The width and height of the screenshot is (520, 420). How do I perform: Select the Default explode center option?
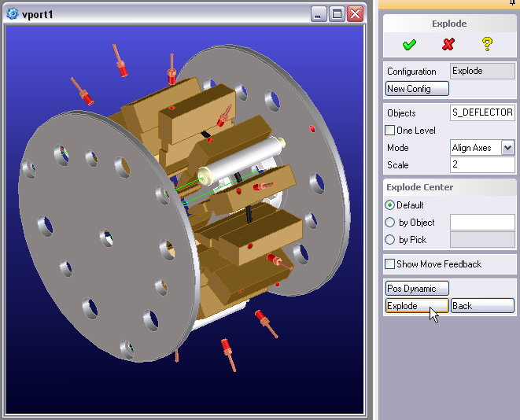pyautogui.click(x=390, y=205)
